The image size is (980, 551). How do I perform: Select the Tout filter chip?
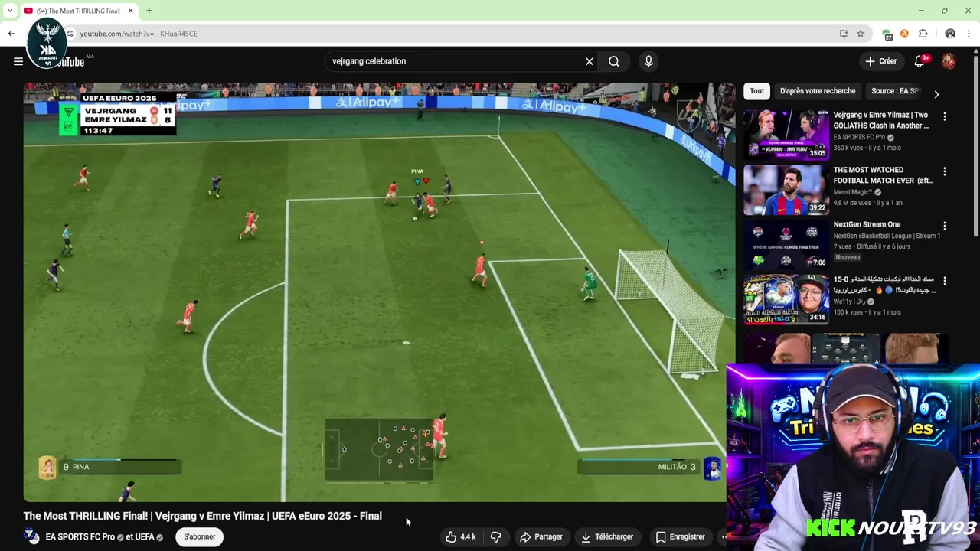pyautogui.click(x=756, y=91)
